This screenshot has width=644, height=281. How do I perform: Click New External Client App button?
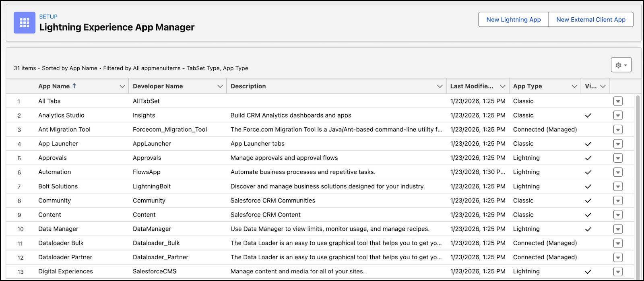(591, 19)
